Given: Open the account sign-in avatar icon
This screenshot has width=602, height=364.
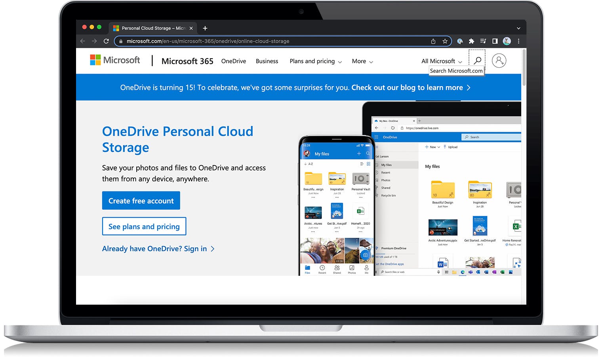Looking at the screenshot, I should [x=499, y=61].
